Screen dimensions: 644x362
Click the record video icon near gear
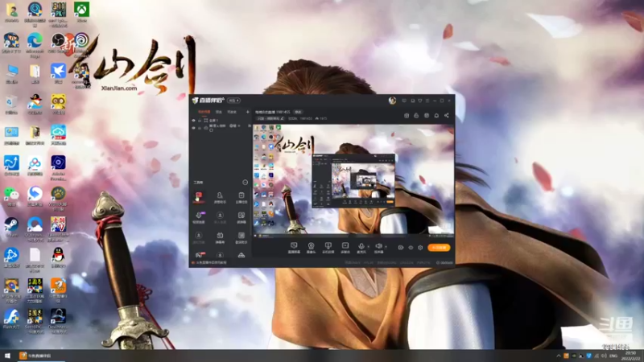point(400,248)
